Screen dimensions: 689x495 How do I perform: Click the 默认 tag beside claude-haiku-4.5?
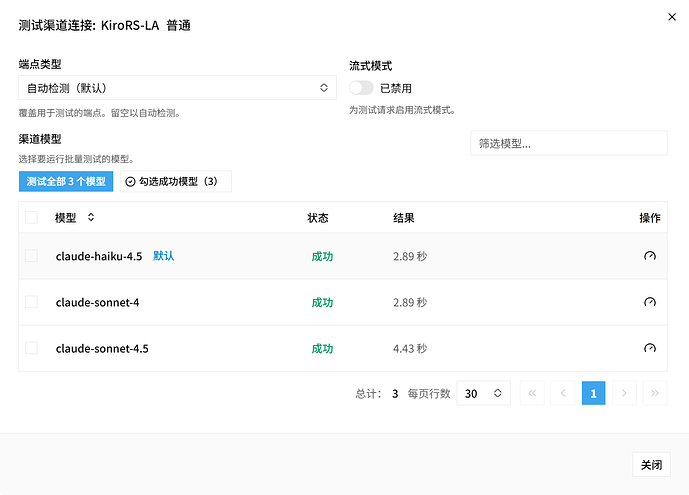point(163,256)
